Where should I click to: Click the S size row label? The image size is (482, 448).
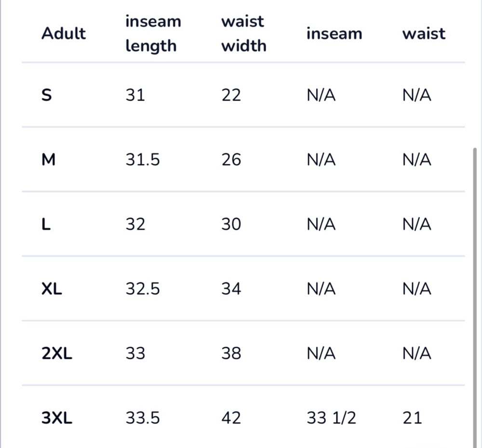47,95
